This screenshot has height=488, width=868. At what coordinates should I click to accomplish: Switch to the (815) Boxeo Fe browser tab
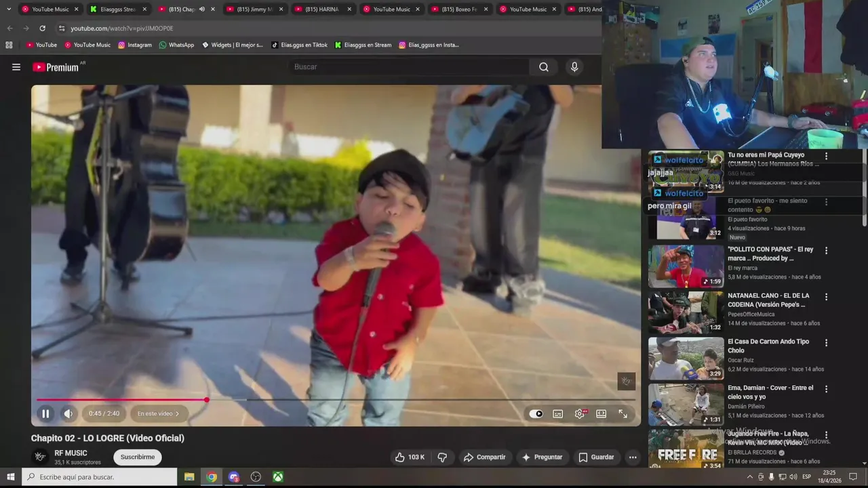click(x=459, y=9)
